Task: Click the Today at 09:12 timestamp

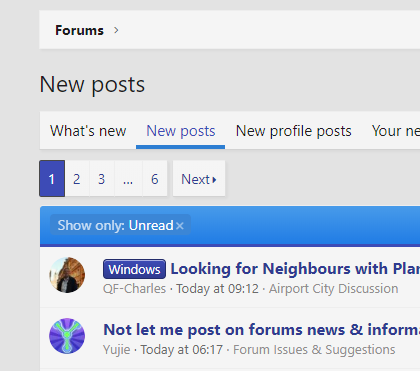Action: [217, 289]
